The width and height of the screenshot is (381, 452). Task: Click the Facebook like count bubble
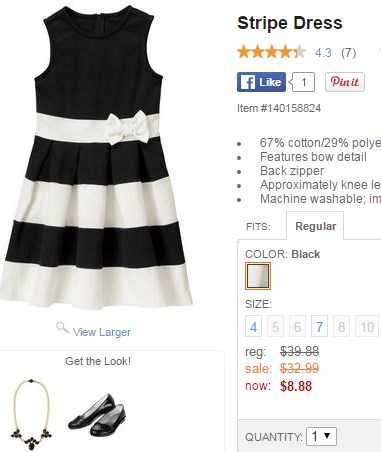tap(303, 82)
